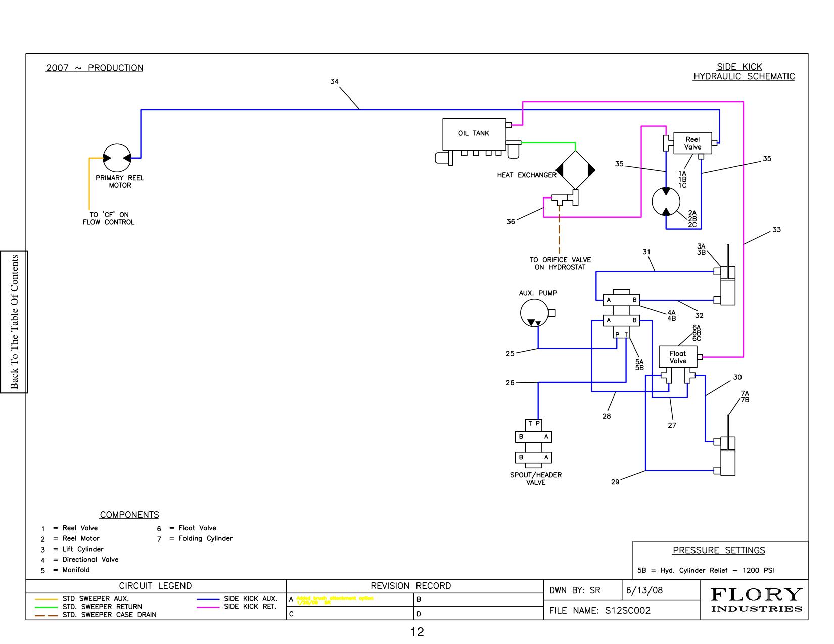Click the Aux. Pump symbol
834x644 pixels.
click(535, 313)
